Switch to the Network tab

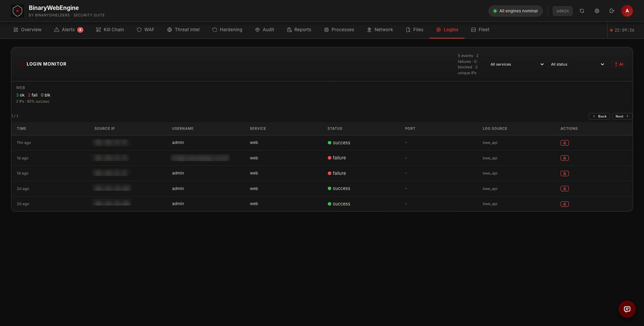(380, 30)
